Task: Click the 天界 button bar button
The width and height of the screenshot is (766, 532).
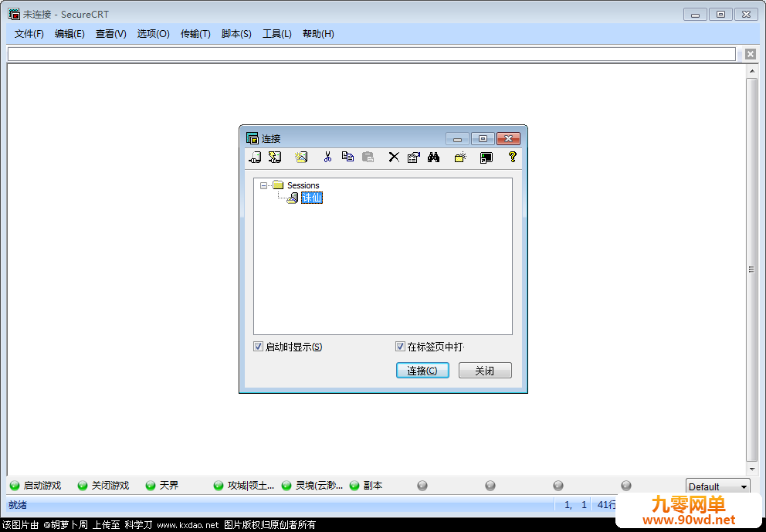Action: point(163,485)
